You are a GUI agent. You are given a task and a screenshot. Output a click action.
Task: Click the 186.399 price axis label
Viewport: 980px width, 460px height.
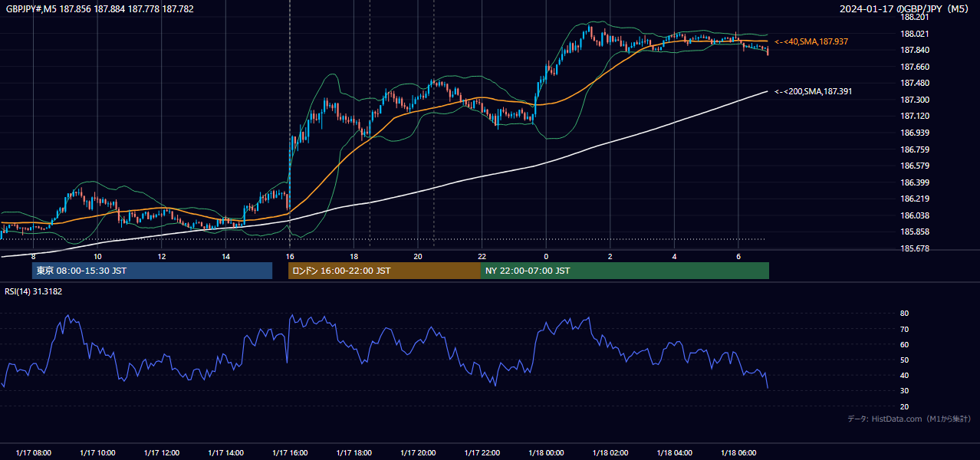click(915, 182)
